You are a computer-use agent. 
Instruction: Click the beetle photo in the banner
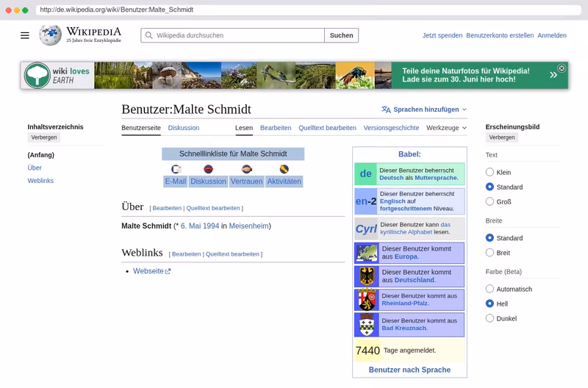point(355,76)
